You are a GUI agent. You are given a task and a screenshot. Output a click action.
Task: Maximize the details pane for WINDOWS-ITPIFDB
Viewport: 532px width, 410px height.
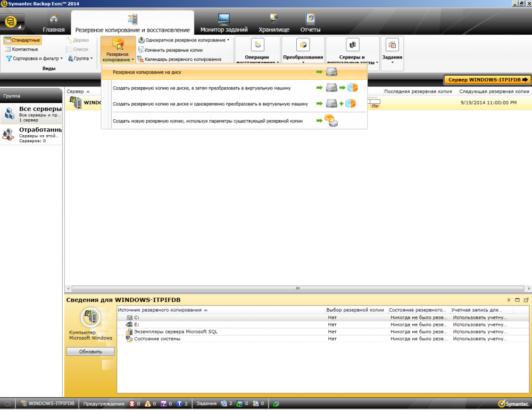[517, 300]
